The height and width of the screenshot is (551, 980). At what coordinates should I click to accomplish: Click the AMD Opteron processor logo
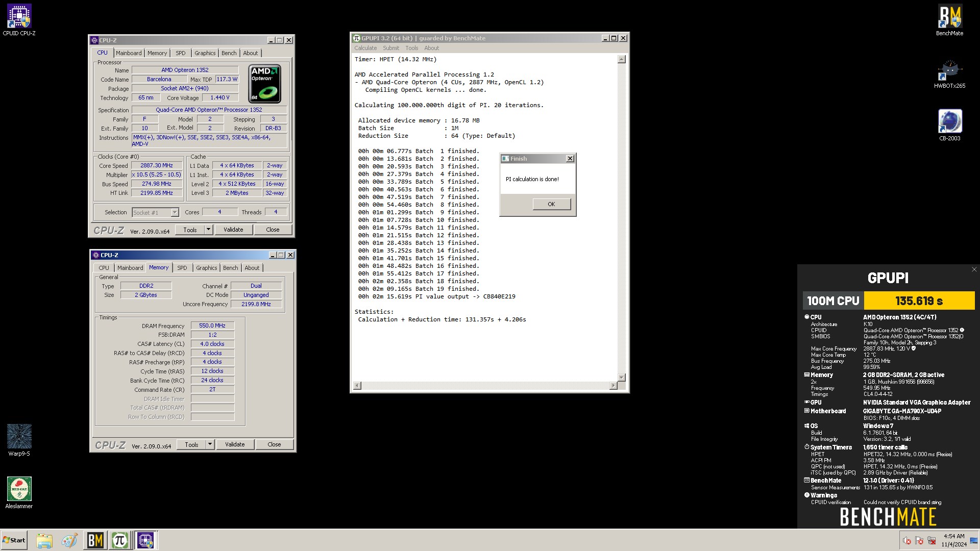tap(264, 84)
